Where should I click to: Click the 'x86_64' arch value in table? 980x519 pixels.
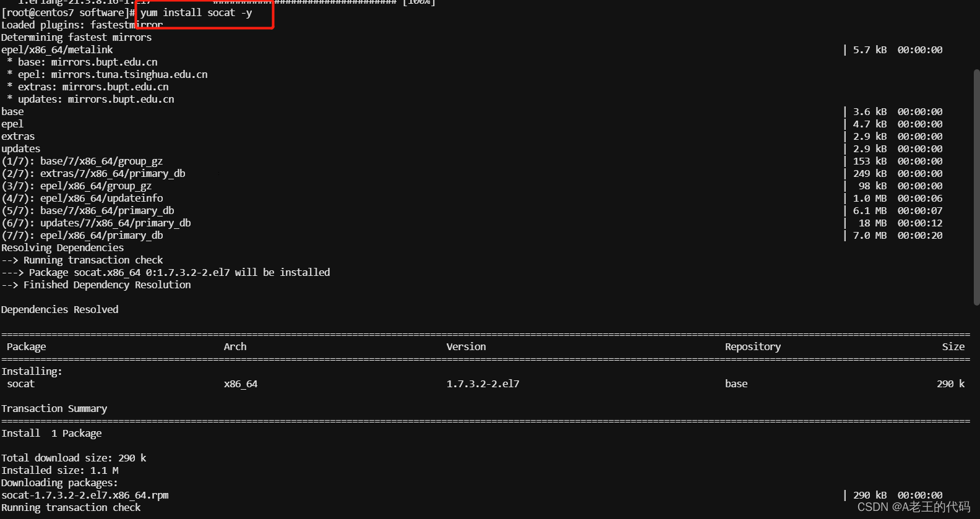[241, 384]
